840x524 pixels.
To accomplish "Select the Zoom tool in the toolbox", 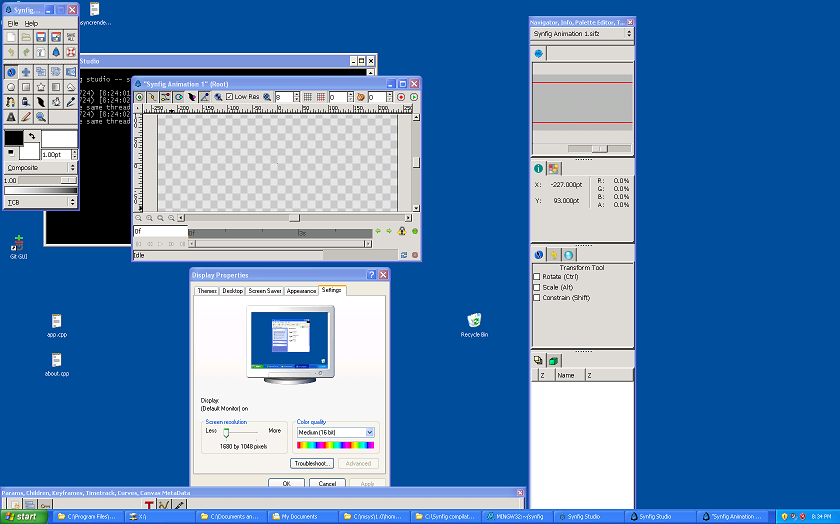I will 41,117.
